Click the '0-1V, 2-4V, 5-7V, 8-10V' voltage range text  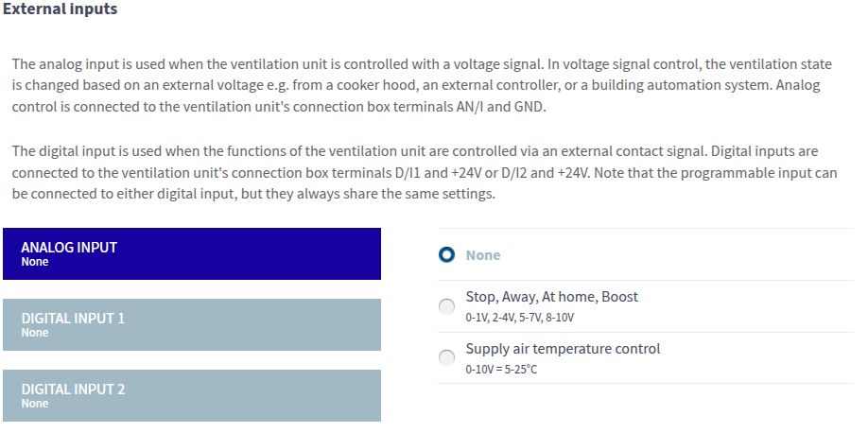pyautogui.click(x=519, y=317)
